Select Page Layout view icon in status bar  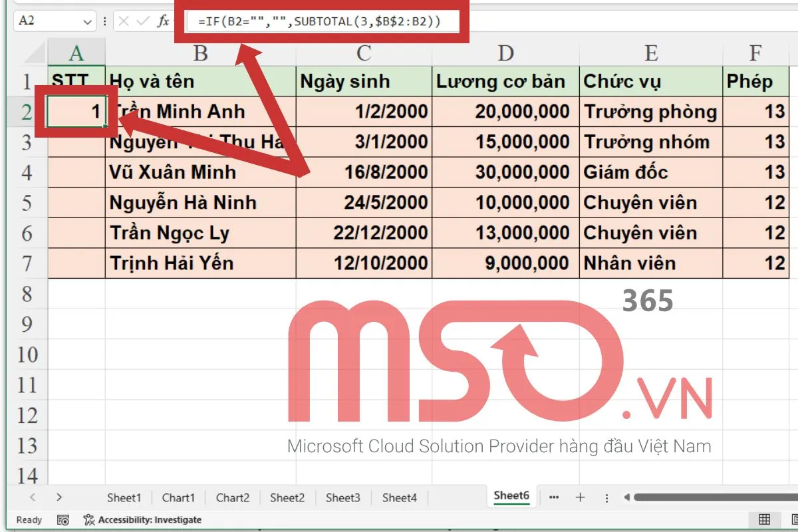795,519
